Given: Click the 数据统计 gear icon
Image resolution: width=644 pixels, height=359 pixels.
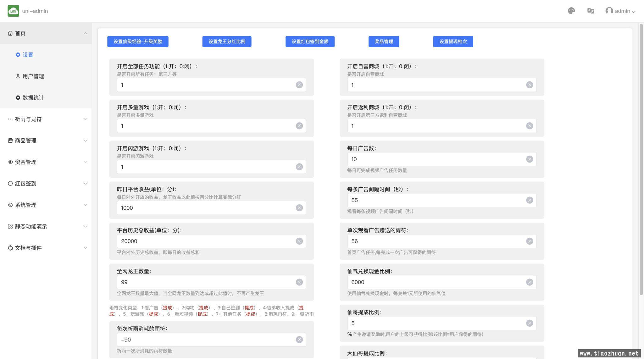Looking at the screenshot, I should (18, 98).
